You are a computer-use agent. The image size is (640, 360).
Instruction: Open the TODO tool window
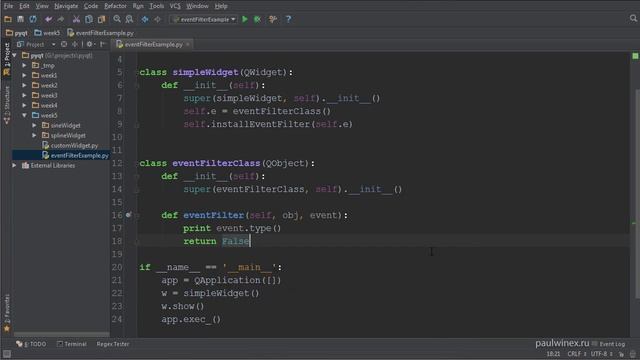pos(31,344)
